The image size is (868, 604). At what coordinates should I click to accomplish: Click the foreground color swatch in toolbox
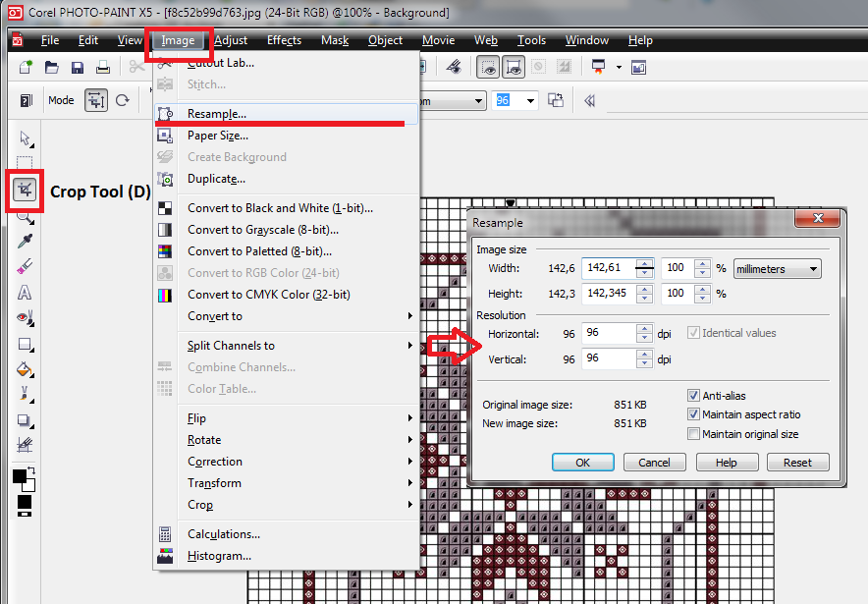[20, 477]
